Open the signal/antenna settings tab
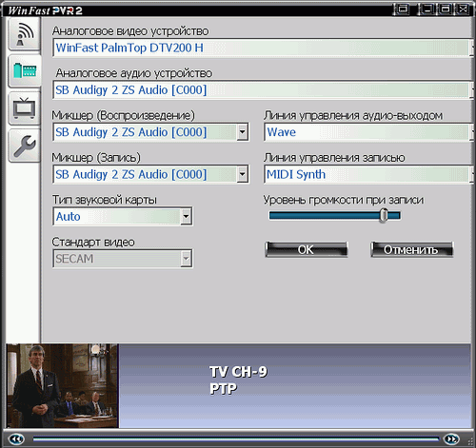This screenshot has height=448, width=476. point(25,34)
